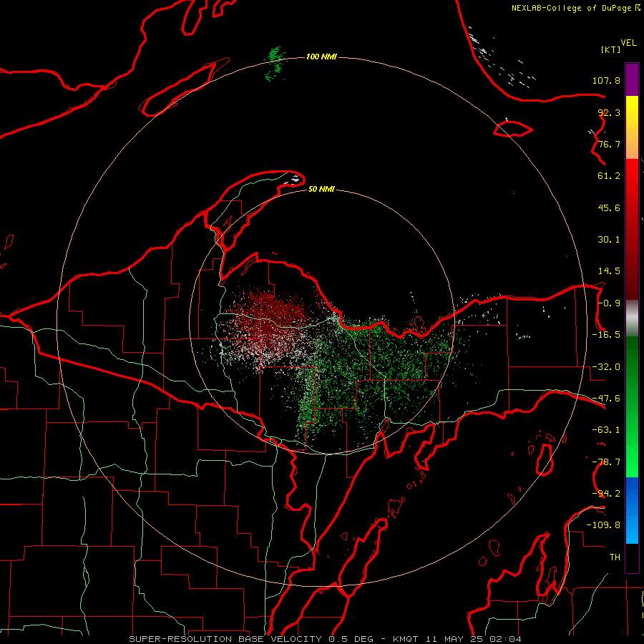Pick the light cyan bottom segment of color bar
The image size is (644, 644).
632,532
